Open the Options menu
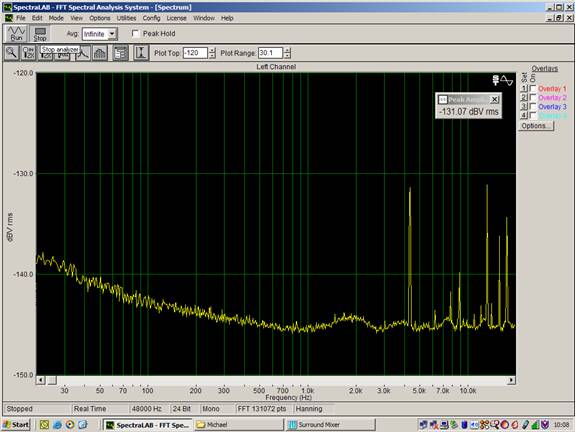Screen dimensions: 575x432 coord(100,18)
